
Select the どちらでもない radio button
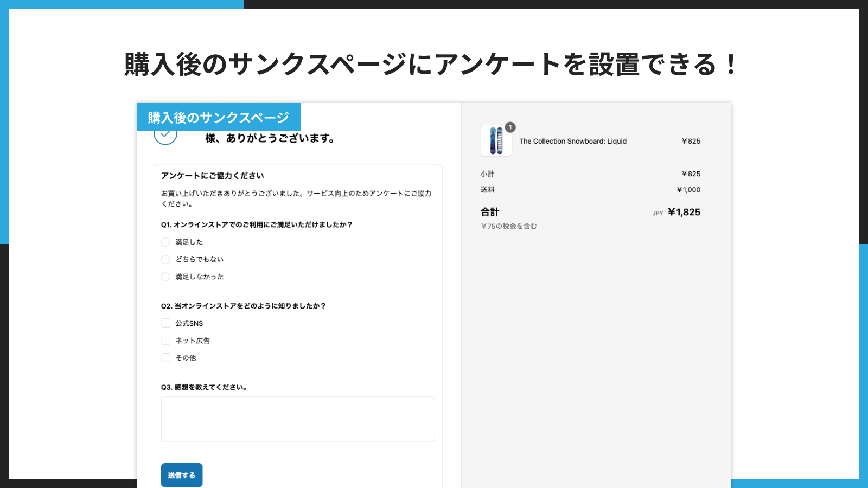click(x=165, y=259)
